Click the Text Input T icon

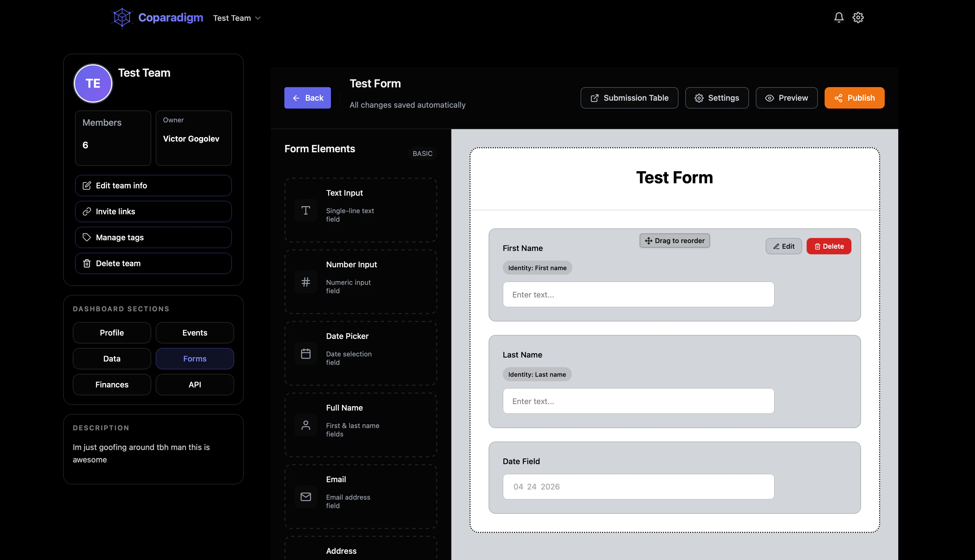[306, 210]
